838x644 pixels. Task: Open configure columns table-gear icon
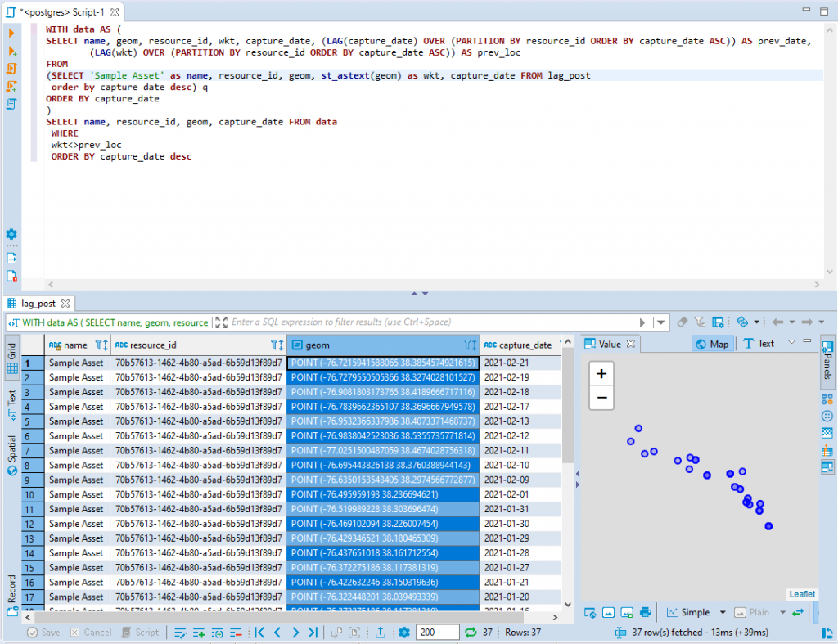click(x=718, y=322)
